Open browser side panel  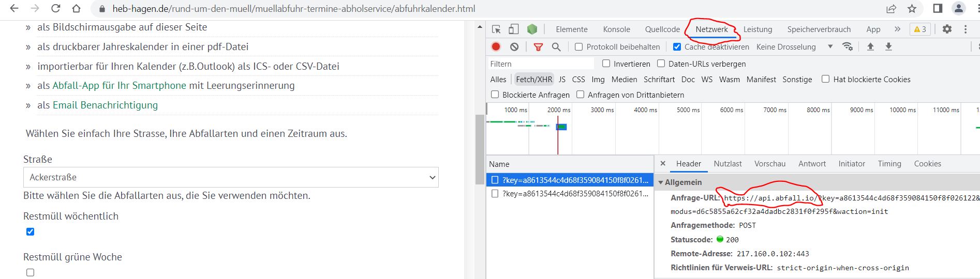938,8
